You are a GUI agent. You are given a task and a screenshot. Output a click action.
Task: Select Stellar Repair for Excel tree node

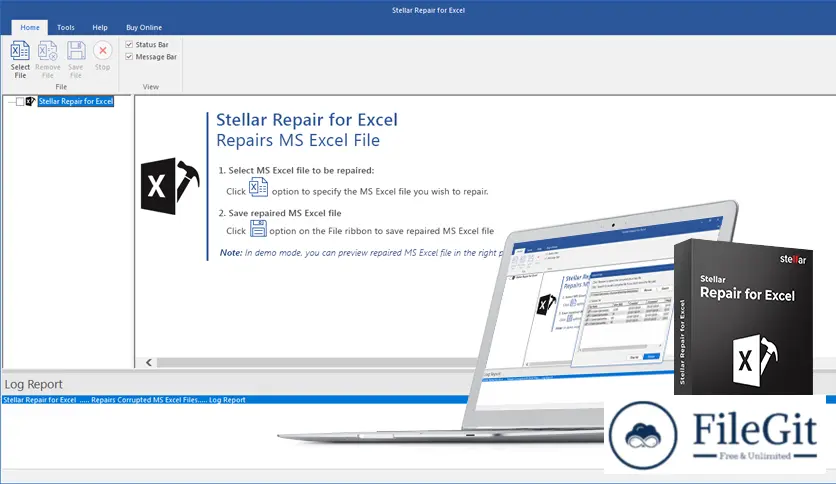(76, 101)
